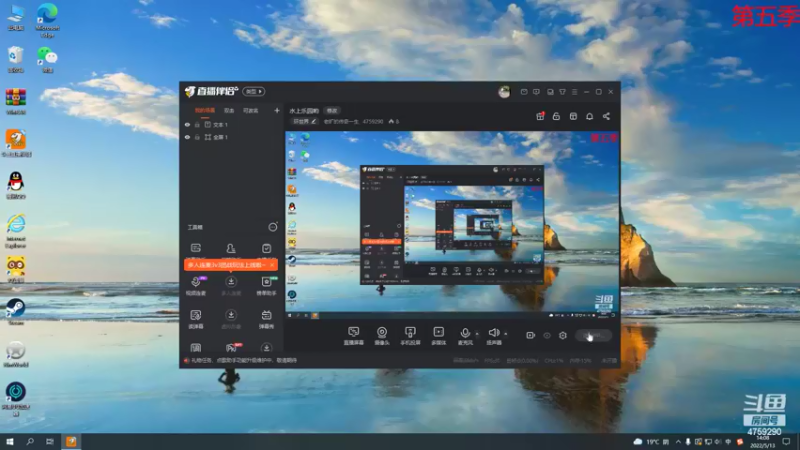The height and width of the screenshot is (450, 800).
Task: Open the tool left of PK in the bottom toolbox row
Action: tap(196, 348)
